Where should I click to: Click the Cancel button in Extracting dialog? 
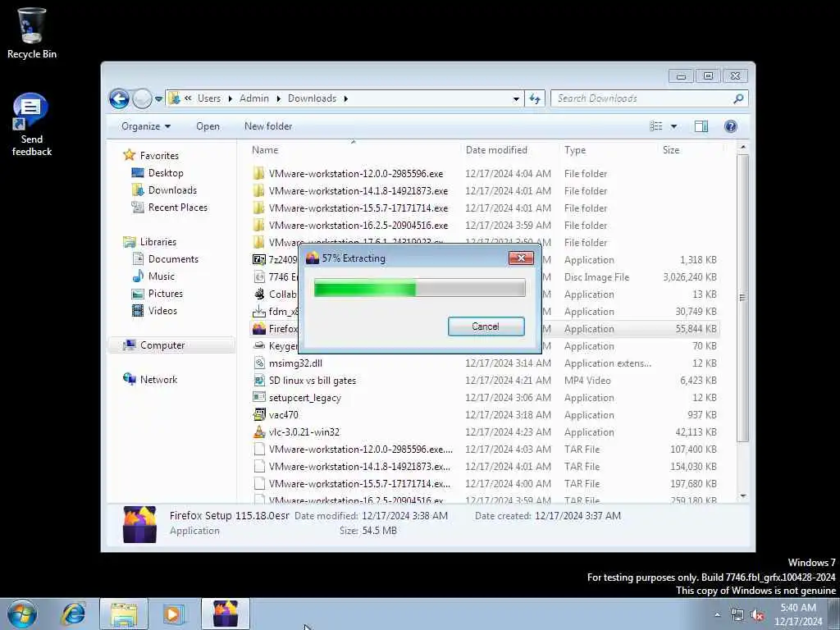click(x=486, y=326)
